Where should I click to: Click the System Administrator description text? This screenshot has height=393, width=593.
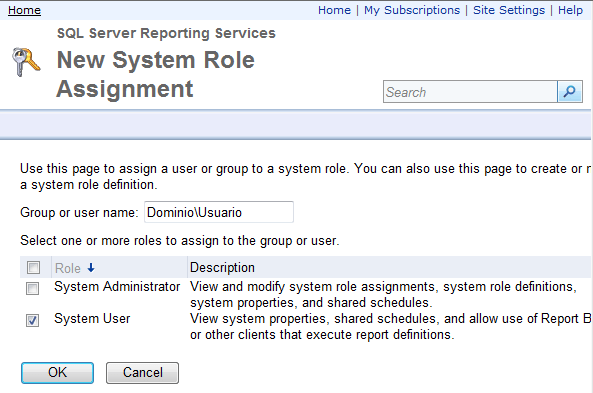point(383,295)
